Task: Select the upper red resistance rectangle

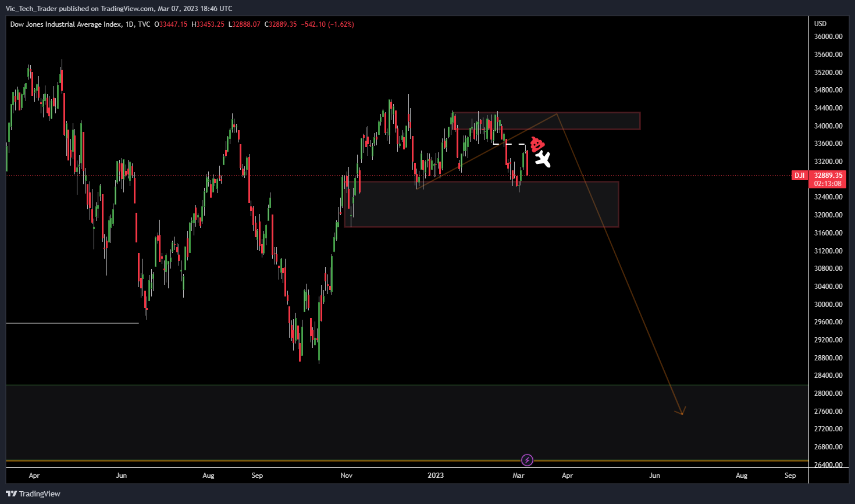Action: [547, 121]
